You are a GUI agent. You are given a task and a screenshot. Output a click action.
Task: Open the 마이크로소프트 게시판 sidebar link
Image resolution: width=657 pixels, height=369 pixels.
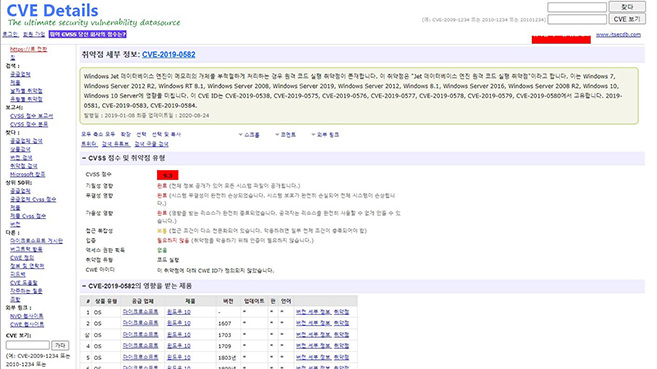(36, 241)
